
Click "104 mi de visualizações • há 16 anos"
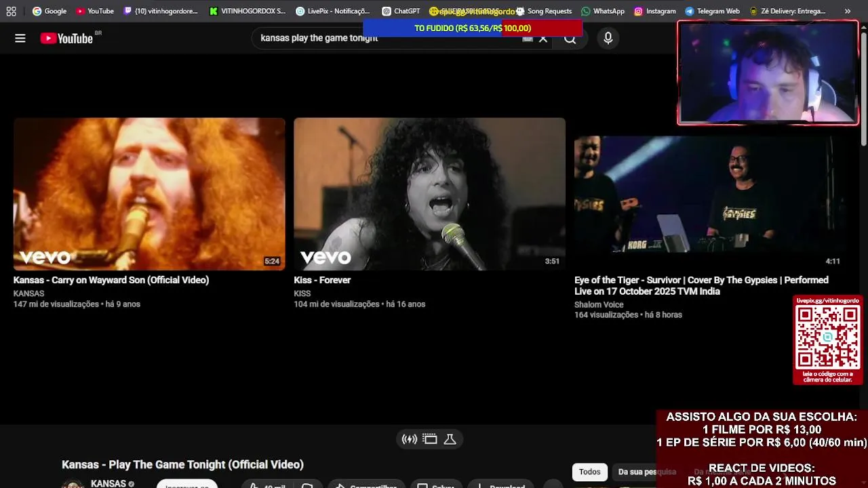point(359,304)
